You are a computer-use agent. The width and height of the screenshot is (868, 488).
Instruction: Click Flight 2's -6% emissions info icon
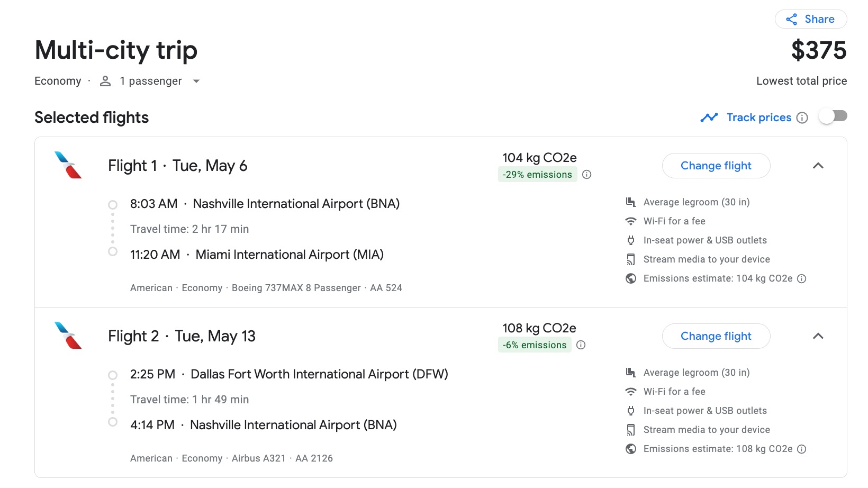[581, 345]
